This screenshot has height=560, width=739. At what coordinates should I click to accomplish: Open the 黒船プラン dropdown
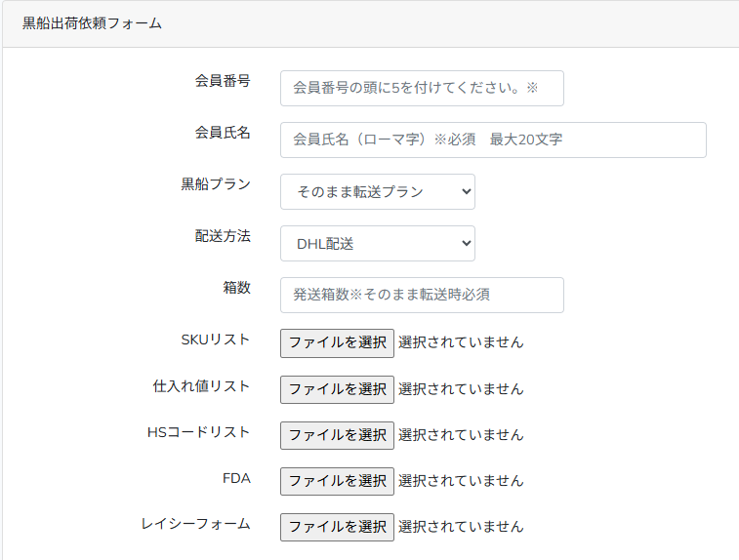pos(377,191)
